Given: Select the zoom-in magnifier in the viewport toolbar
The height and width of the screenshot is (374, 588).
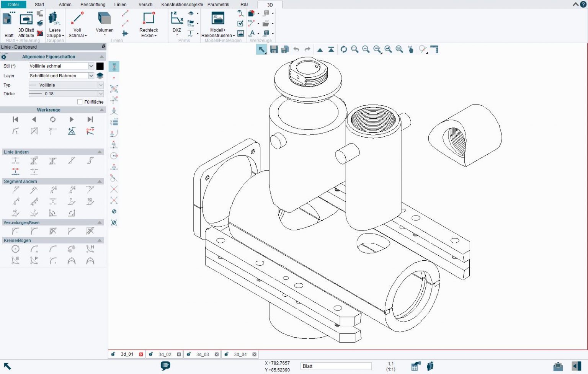Looking at the screenshot, I should (x=354, y=49).
